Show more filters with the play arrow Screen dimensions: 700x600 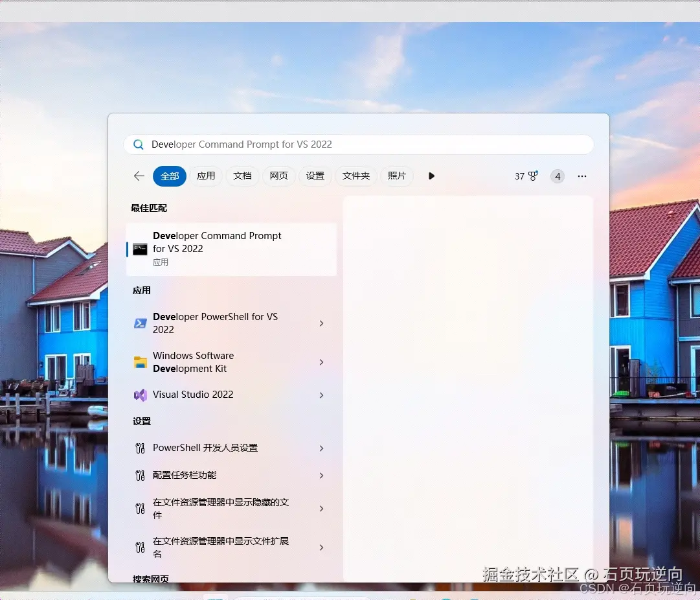(x=431, y=176)
